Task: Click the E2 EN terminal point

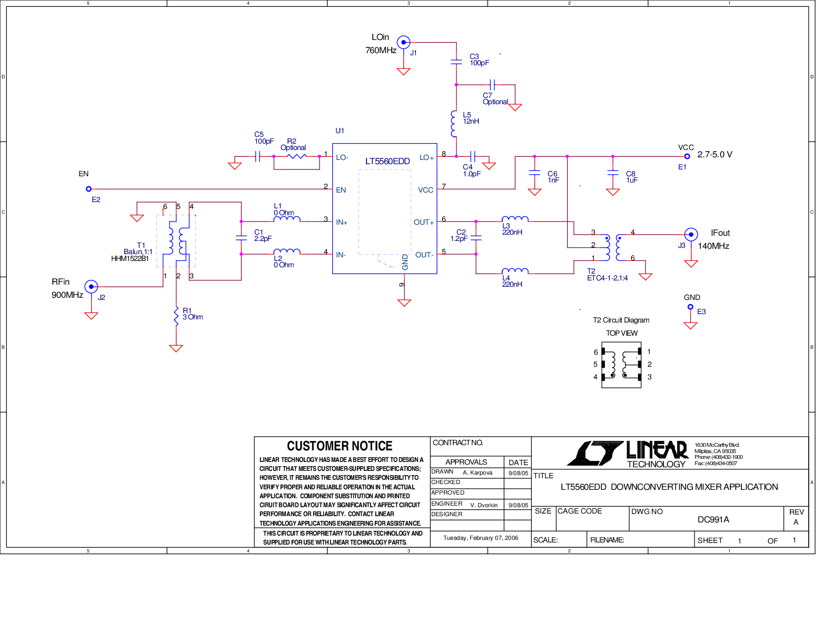Action: click(x=88, y=189)
